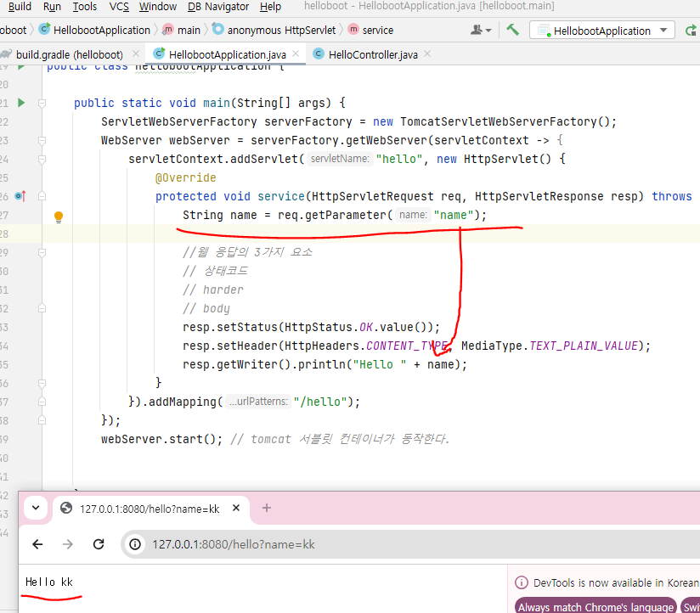The image size is (700, 613).
Task: Click the rerun icon beside run configuration
Action: (691, 31)
